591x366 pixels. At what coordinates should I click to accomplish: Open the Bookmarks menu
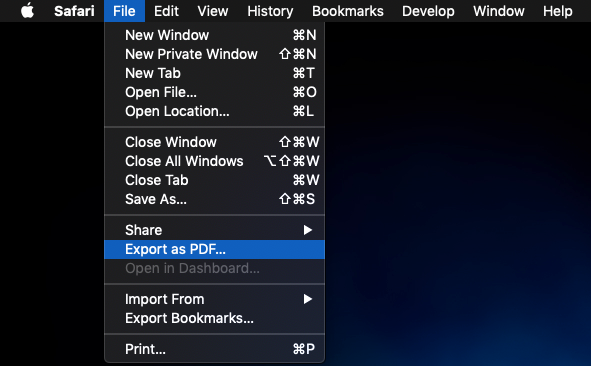coord(348,11)
